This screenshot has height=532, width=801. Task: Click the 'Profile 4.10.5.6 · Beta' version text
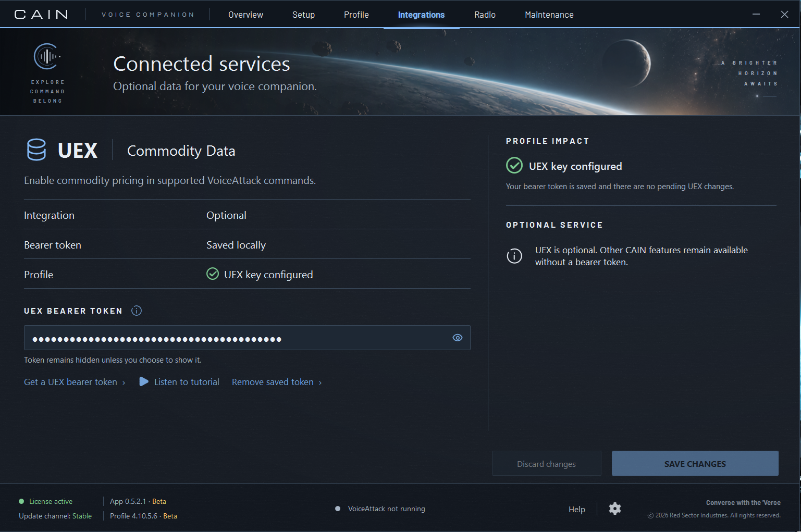tap(143, 516)
